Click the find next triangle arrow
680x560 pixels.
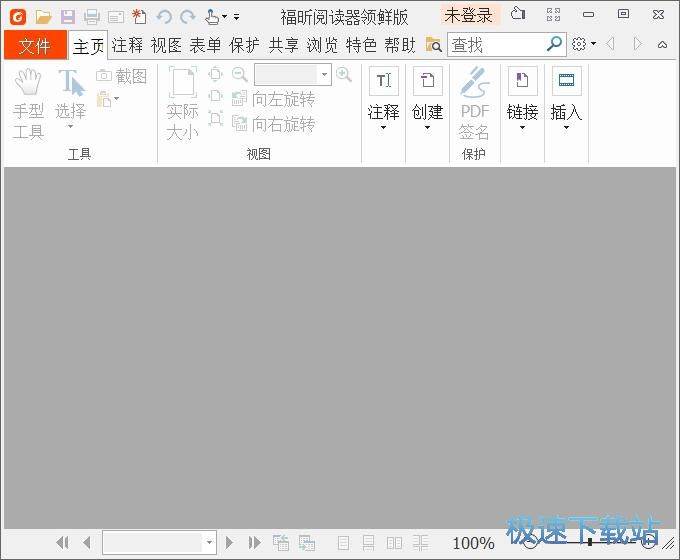click(x=637, y=44)
